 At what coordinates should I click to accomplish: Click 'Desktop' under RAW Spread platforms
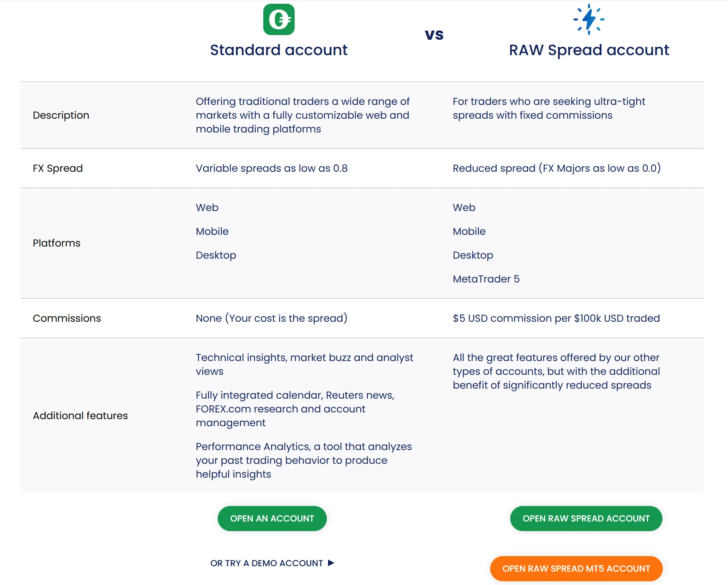(473, 255)
